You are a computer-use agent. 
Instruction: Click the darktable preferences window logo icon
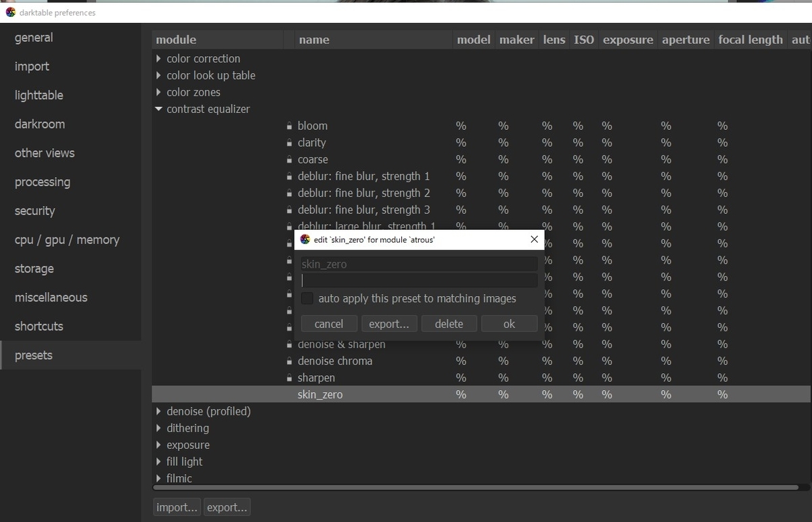(10, 12)
